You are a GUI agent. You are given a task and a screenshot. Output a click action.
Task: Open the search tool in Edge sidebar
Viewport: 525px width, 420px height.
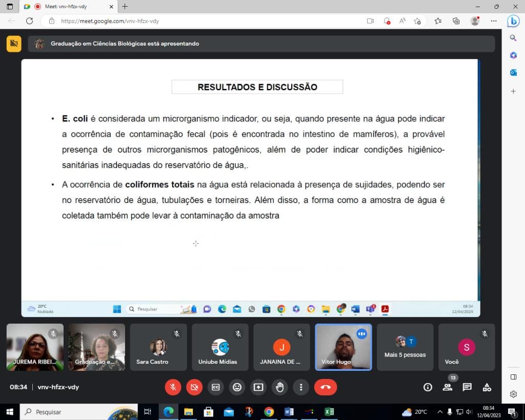(513, 38)
